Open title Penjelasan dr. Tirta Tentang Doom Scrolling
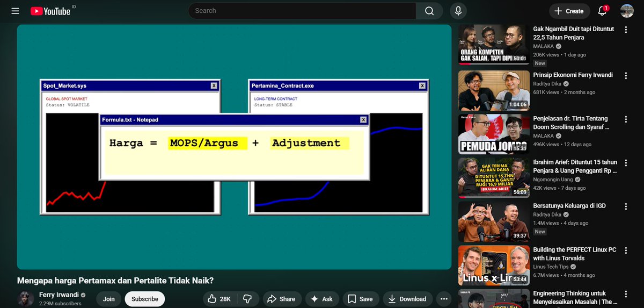 click(570, 123)
